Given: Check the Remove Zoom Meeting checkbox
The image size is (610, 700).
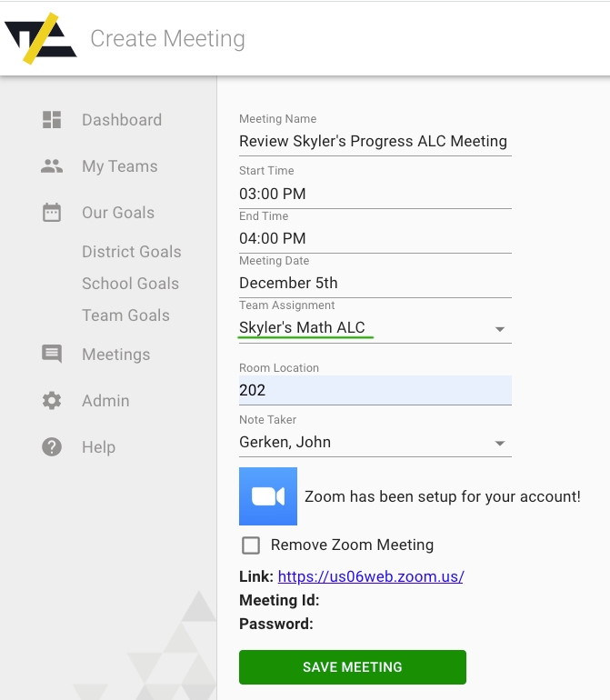Looking at the screenshot, I should point(251,545).
